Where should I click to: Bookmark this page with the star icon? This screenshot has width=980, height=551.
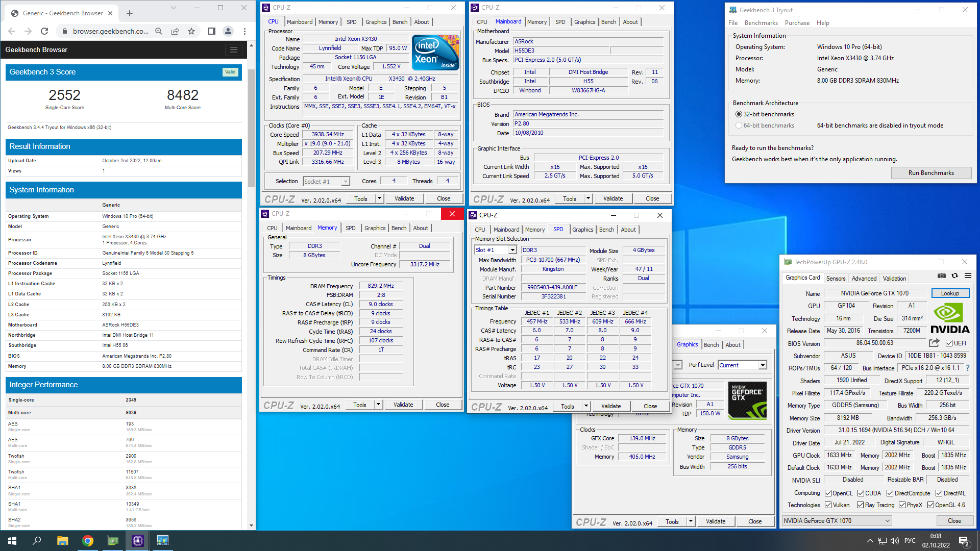click(191, 31)
